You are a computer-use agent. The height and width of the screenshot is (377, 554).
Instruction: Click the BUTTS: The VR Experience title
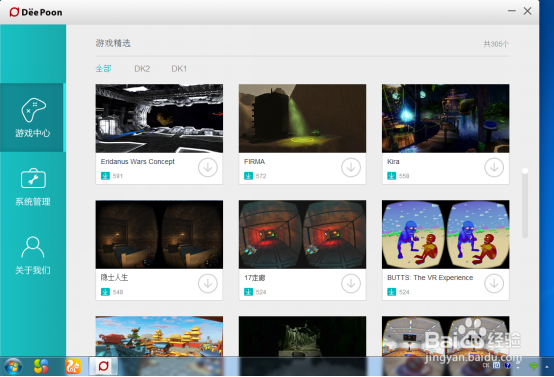tap(430, 277)
